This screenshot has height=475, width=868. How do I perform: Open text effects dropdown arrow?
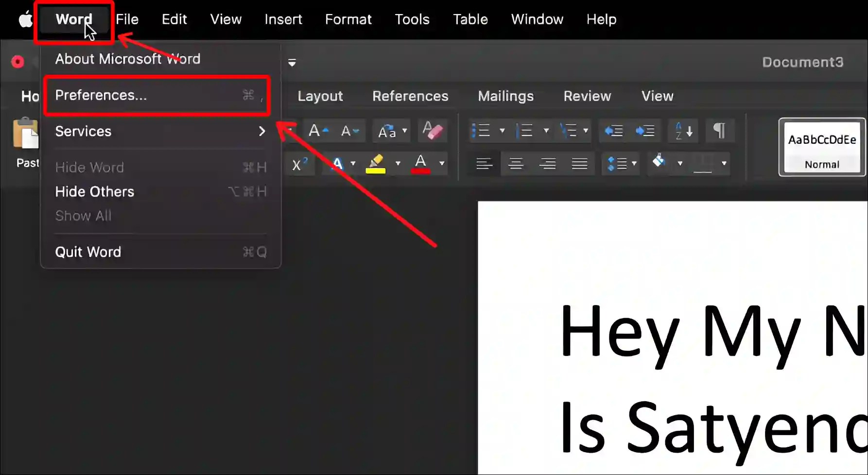(353, 164)
